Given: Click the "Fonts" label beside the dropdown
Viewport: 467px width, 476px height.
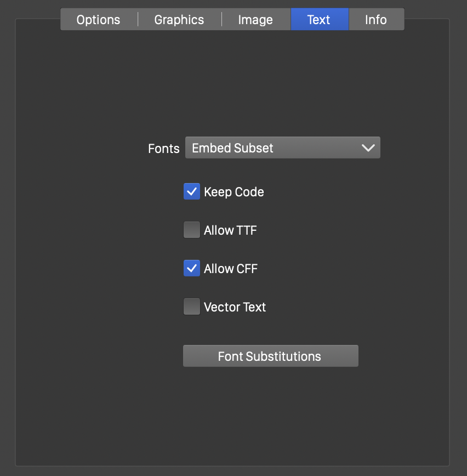Looking at the screenshot, I should coord(164,149).
